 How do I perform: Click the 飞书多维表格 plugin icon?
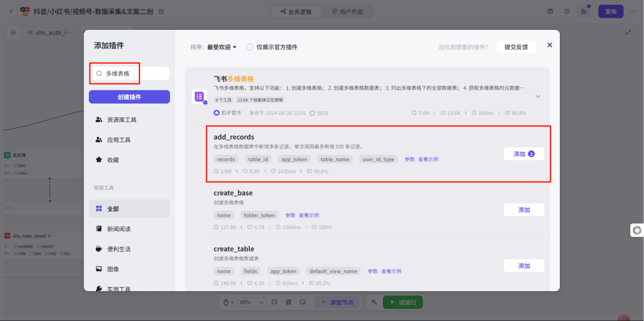[199, 96]
